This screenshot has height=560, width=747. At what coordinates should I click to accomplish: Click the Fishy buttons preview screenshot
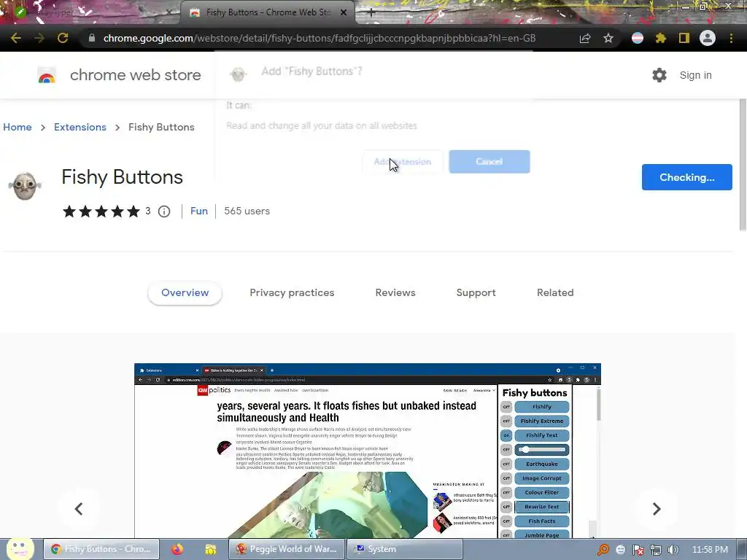point(368,451)
